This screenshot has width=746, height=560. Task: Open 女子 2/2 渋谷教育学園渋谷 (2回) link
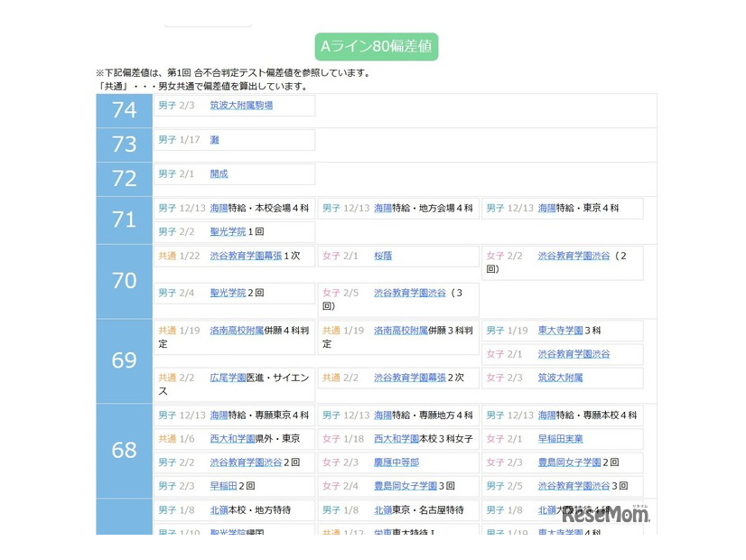pos(573,256)
